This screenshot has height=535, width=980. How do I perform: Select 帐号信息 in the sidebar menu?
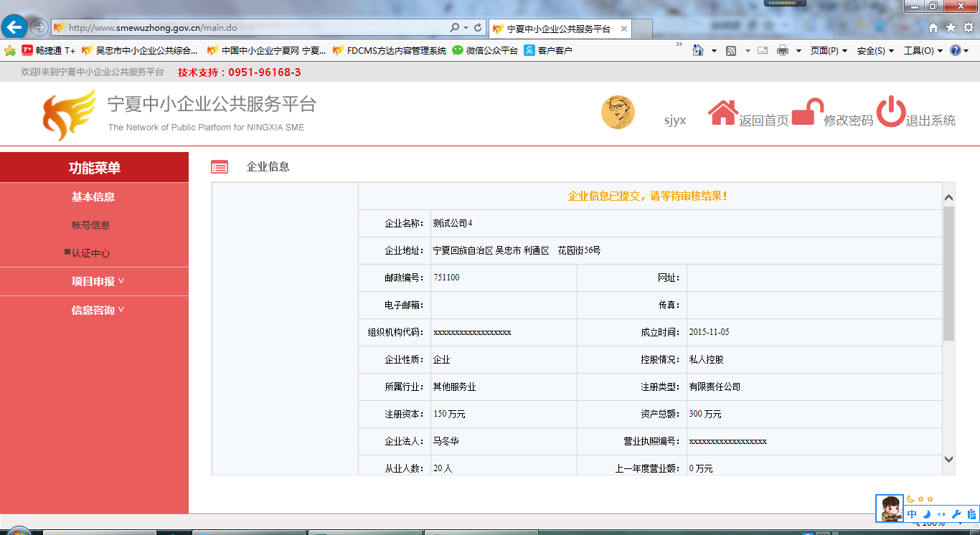[x=91, y=225]
